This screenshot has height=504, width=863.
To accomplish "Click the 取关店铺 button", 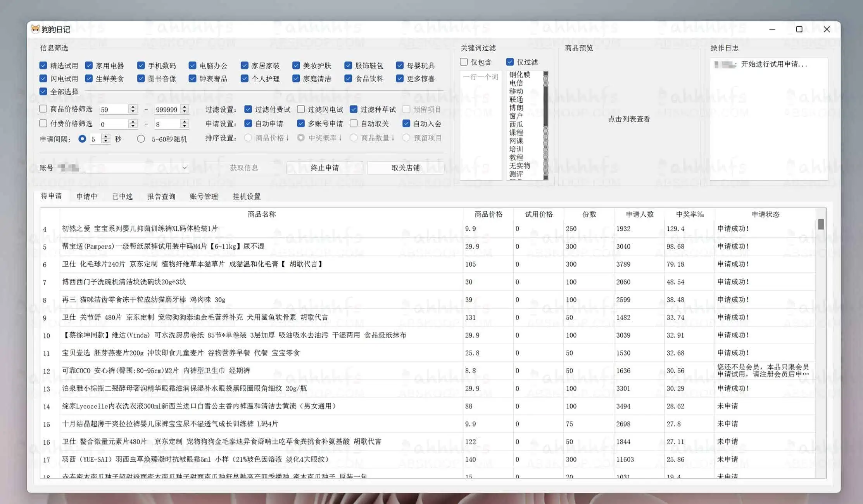I will coord(405,167).
